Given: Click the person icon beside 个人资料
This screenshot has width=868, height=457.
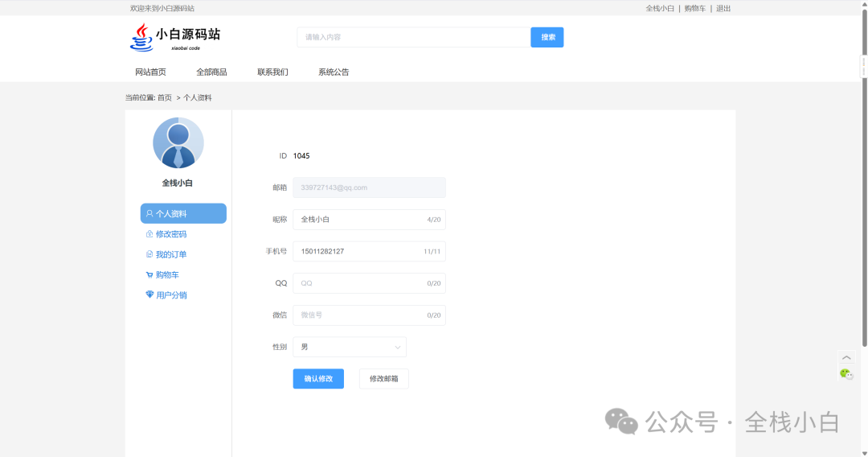Looking at the screenshot, I should pos(149,213).
